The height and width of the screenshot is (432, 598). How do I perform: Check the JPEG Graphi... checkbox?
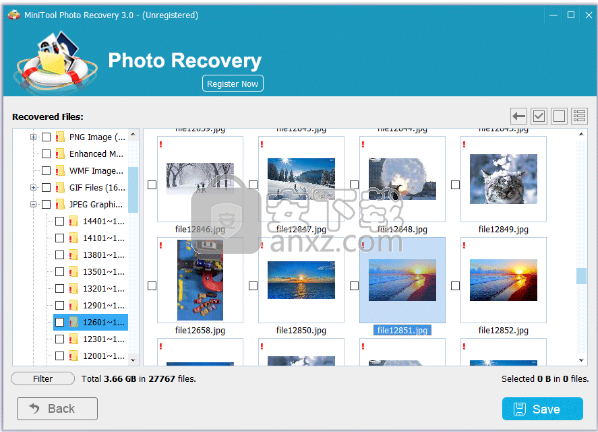tap(46, 204)
